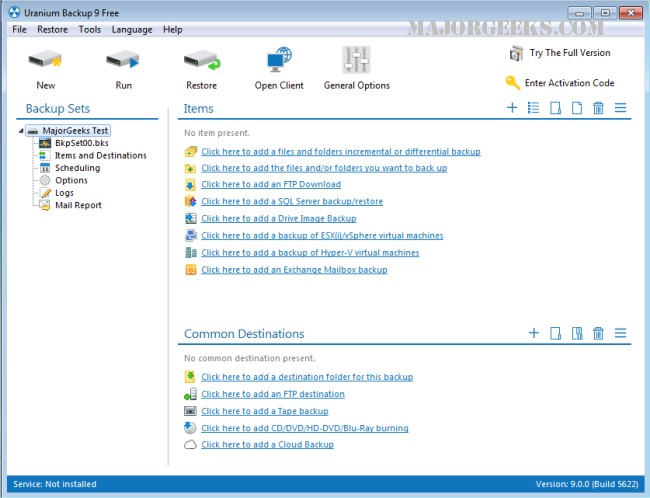Open the Tools menu
The width and height of the screenshot is (650, 498).
90,29
